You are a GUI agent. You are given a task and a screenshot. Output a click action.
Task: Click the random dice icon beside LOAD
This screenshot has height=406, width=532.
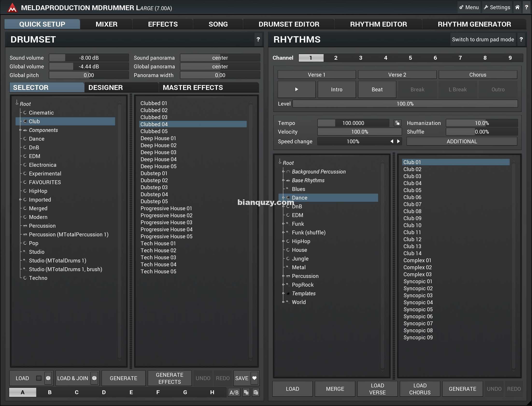click(x=48, y=378)
